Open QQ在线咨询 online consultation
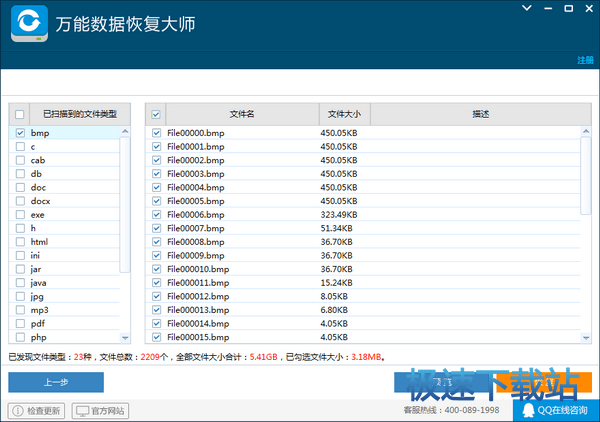This screenshot has height=422, width=600. coord(556,410)
